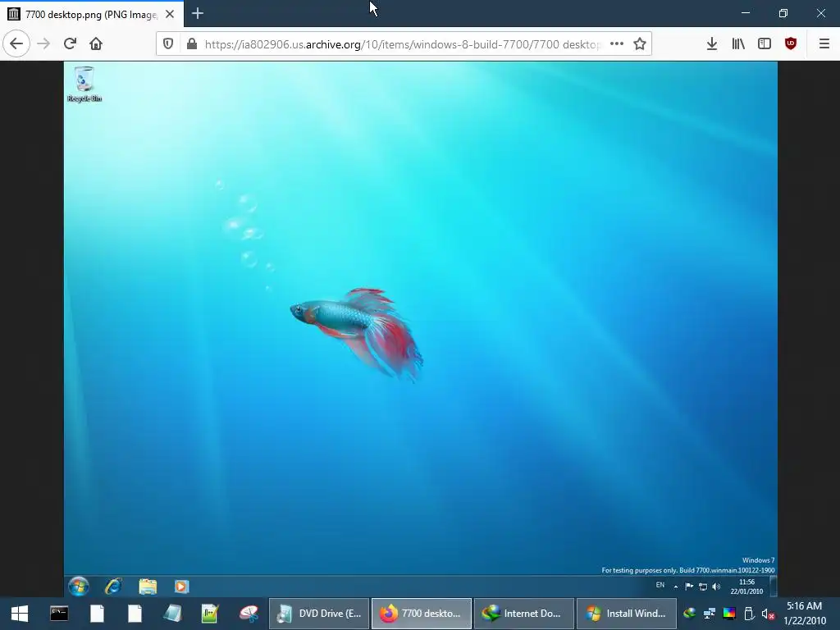Viewport: 840px width, 630px height.
Task: Open the Firefox home page
Action: [96, 43]
